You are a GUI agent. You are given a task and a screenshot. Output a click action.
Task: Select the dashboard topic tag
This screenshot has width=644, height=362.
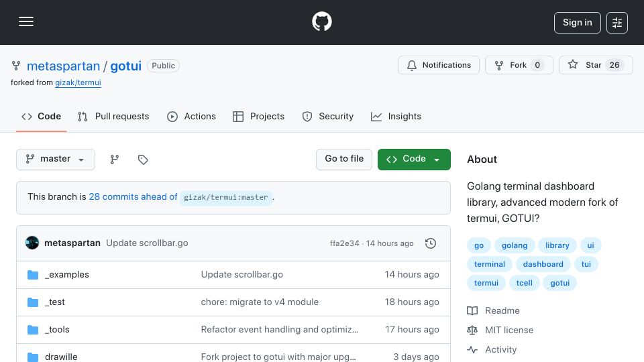(543, 264)
